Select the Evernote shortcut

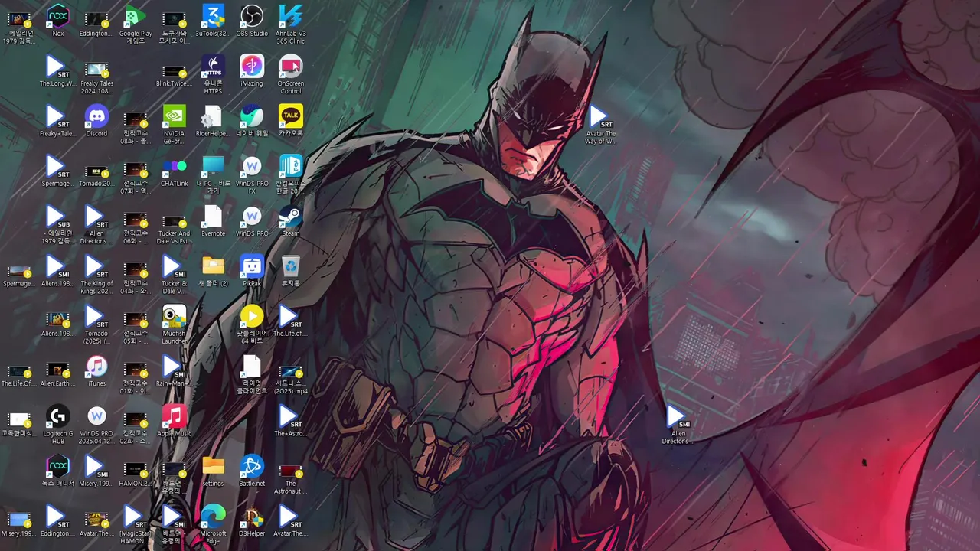[x=213, y=221]
